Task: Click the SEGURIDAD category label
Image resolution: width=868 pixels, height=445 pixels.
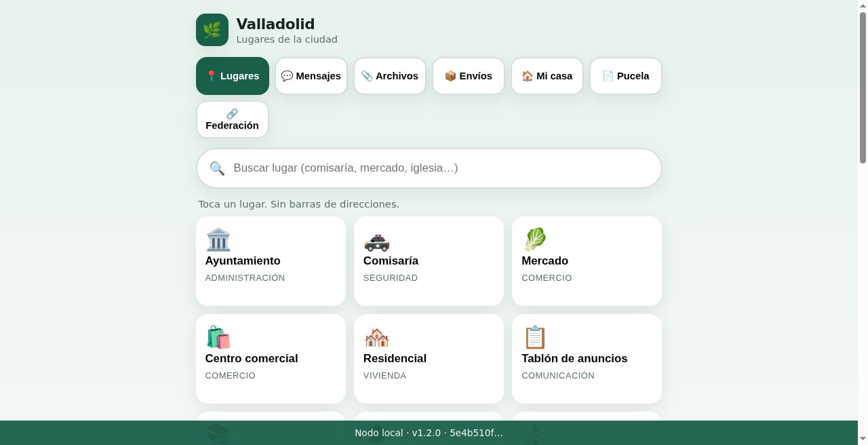Action: pyautogui.click(x=391, y=278)
